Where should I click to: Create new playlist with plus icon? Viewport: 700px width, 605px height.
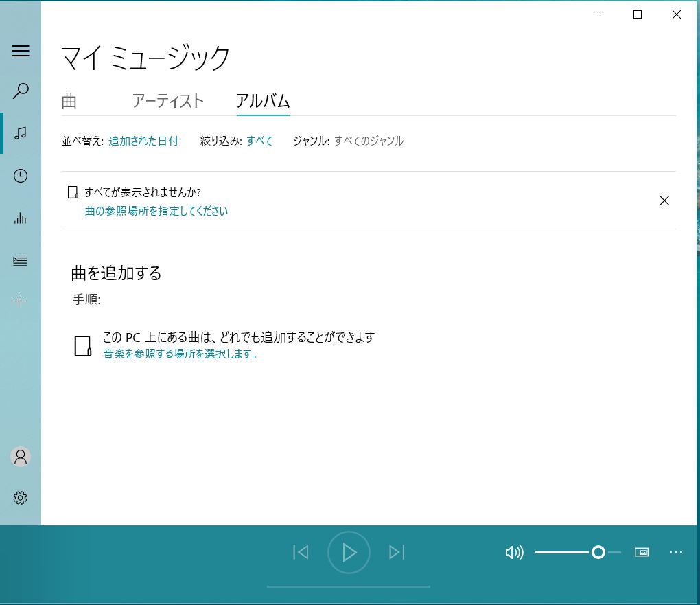tap(19, 301)
